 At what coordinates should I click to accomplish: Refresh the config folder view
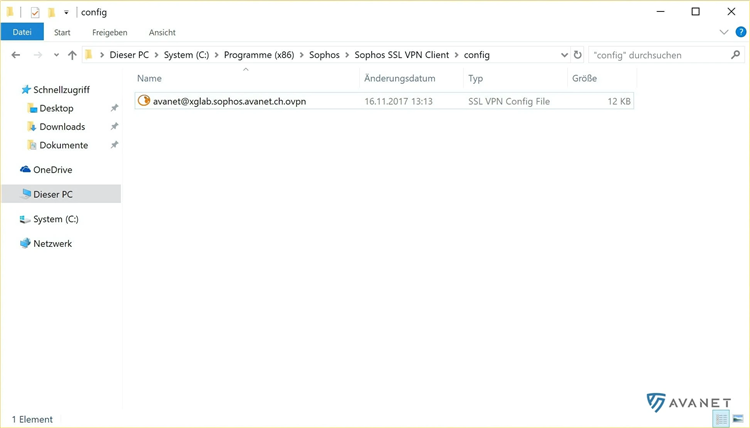[578, 55]
